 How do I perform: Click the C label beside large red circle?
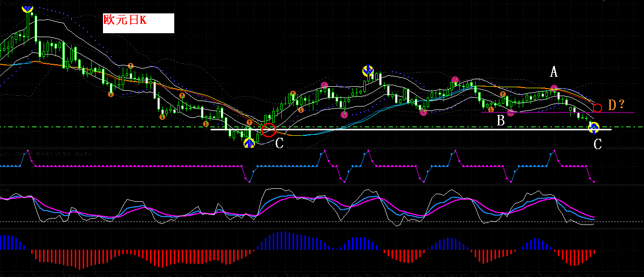pos(280,144)
